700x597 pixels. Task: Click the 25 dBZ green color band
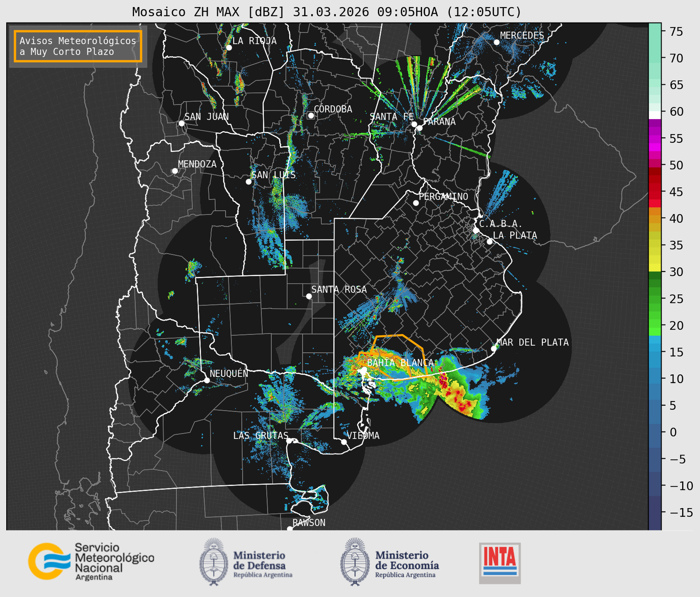pyautogui.click(x=655, y=299)
